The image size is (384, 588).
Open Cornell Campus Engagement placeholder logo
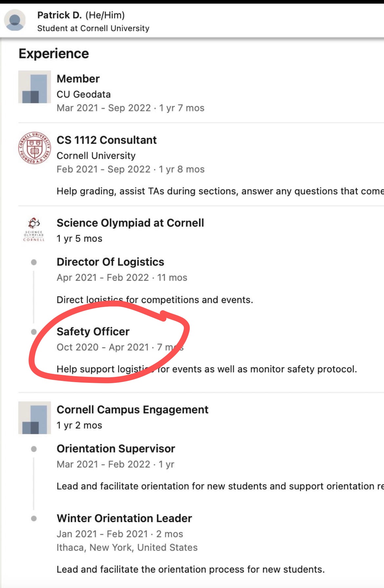click(34, 418)
